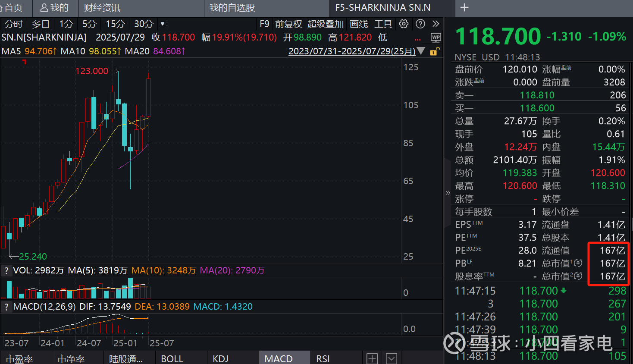Select the 30分 period
The image size is (633, 364).
144,24
